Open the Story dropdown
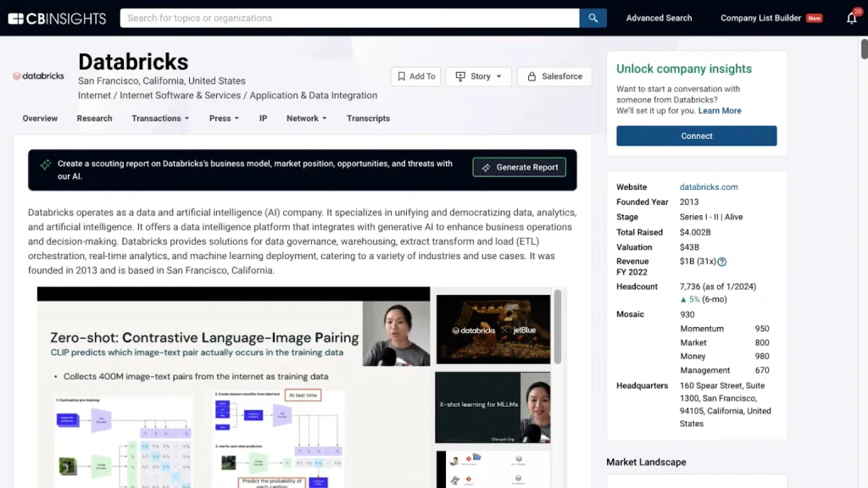The width and height of the screenshot is (868, 488). 478,76
